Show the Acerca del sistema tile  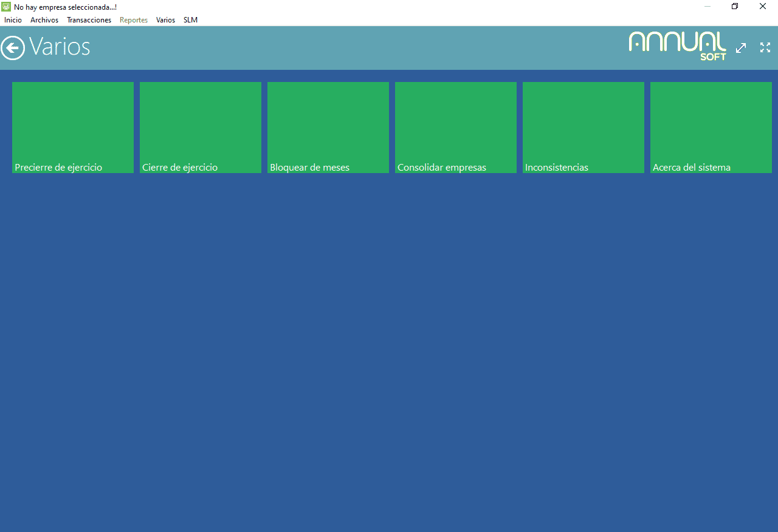coord(711,128)
